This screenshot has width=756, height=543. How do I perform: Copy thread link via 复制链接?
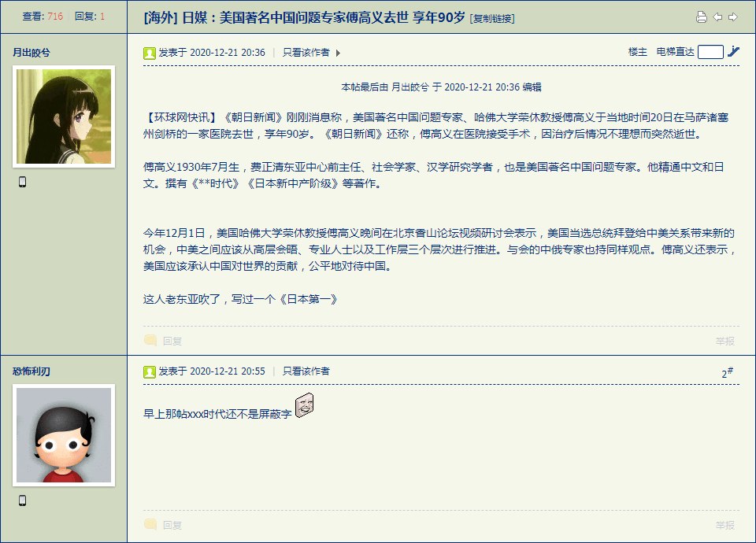pyautogui.click(x=492, y=19)
